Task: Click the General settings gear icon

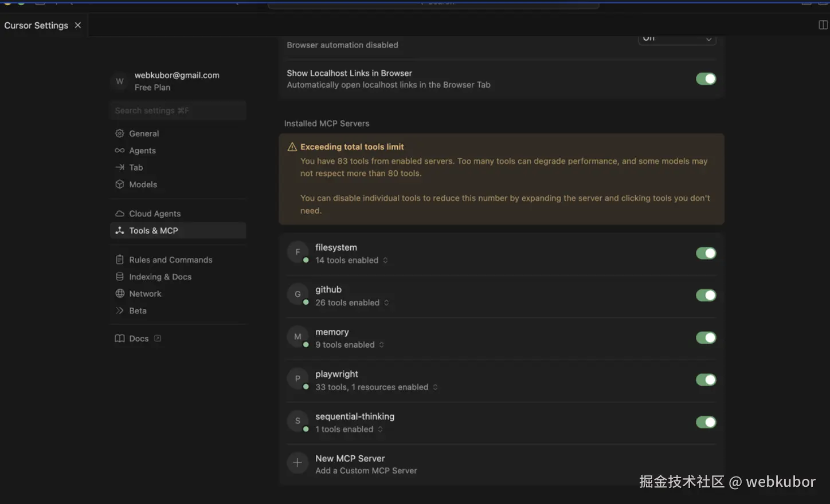Action: pos(120,133)
